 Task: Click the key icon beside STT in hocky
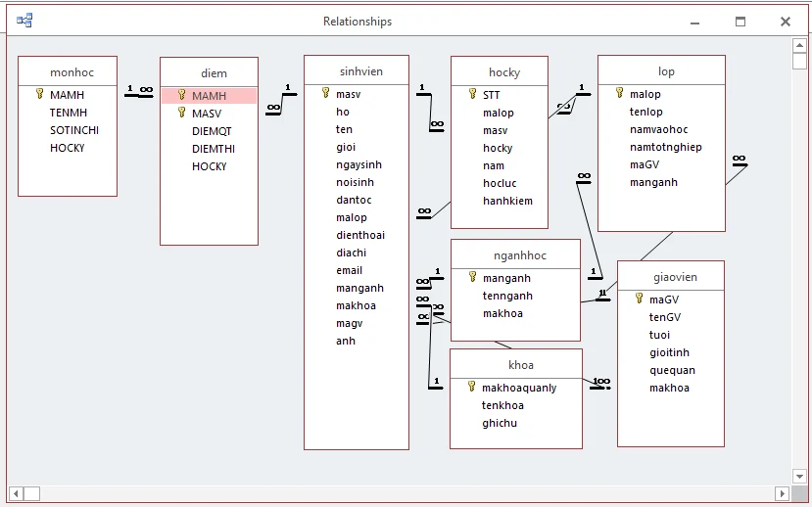click(473, 95)
